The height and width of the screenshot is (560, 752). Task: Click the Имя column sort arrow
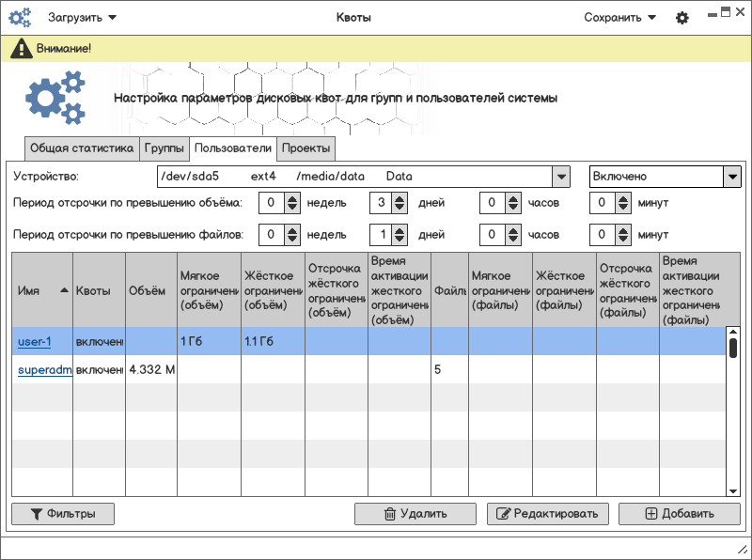coord(64,290)
